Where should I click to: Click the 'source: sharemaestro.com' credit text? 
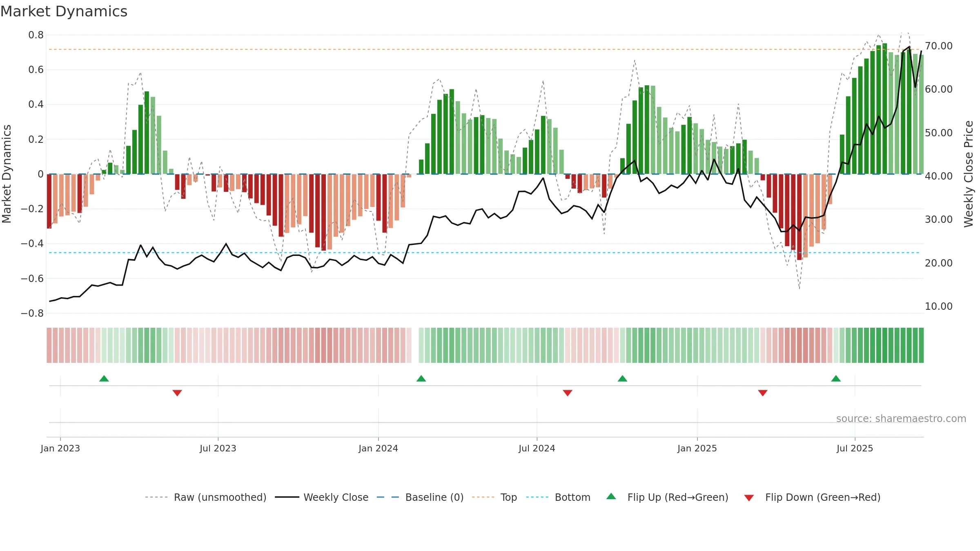(x=901, y=418)
